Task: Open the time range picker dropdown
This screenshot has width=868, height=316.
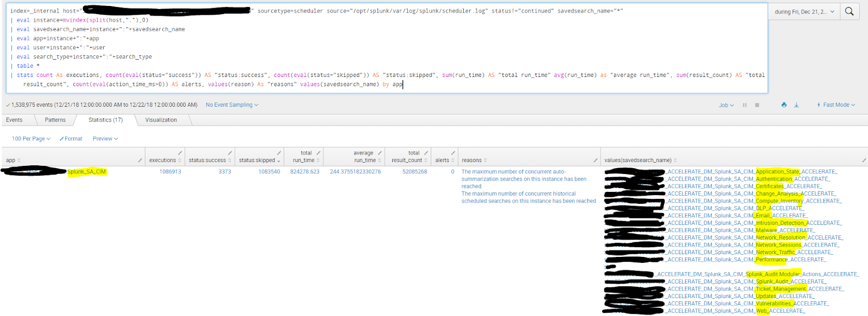Action: coord(804,11)
